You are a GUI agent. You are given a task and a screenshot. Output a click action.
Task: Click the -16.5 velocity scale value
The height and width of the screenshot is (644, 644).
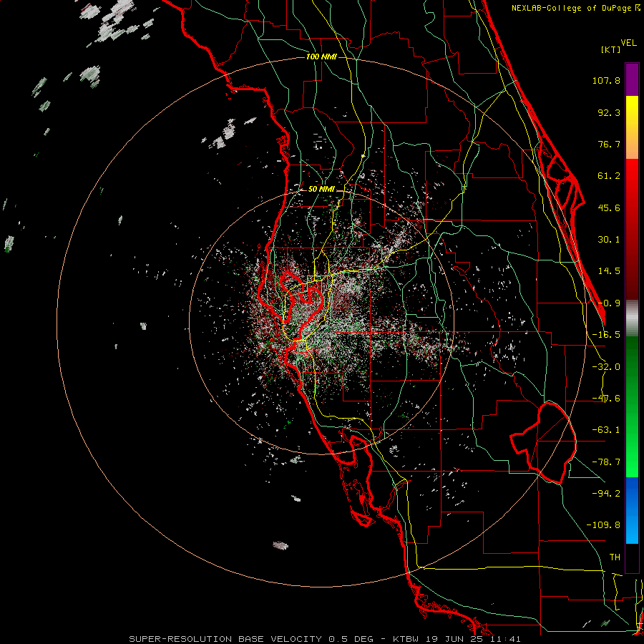(x=606, y=335)
